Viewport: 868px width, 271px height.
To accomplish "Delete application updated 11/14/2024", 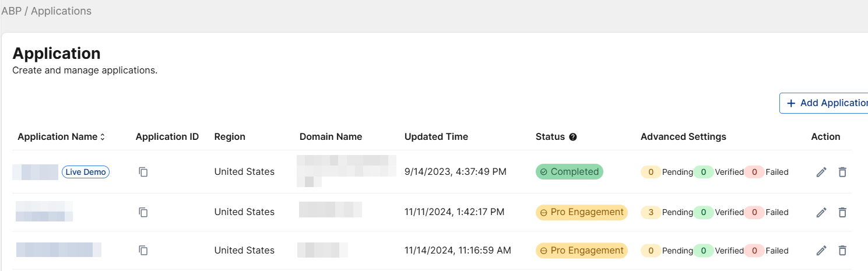I will (x=842, y=251).
